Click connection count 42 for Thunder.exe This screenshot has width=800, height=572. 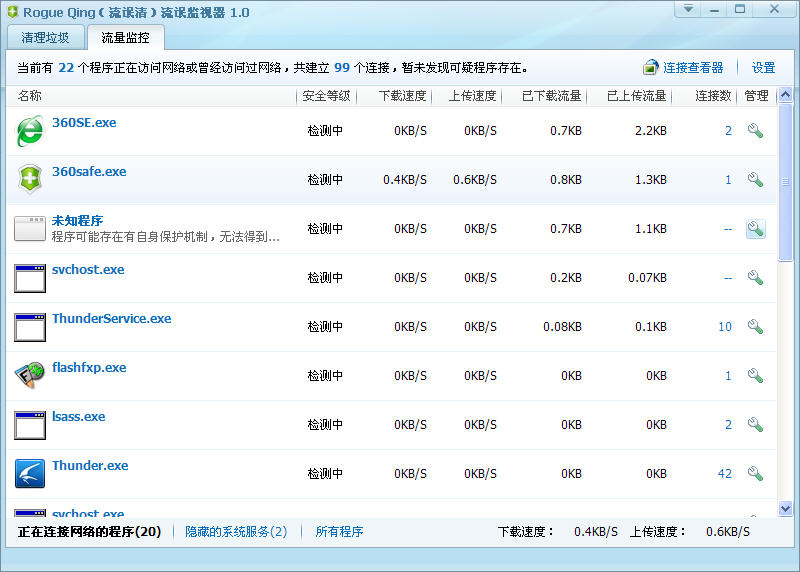pyautogui.click(x=724, y=474)
